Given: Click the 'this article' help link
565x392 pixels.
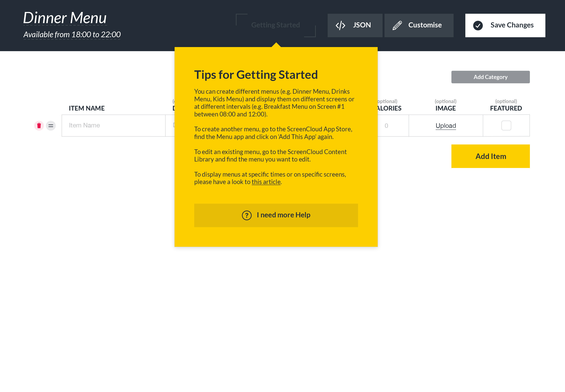Looking at the screenshot, I should tap(266, 182).
